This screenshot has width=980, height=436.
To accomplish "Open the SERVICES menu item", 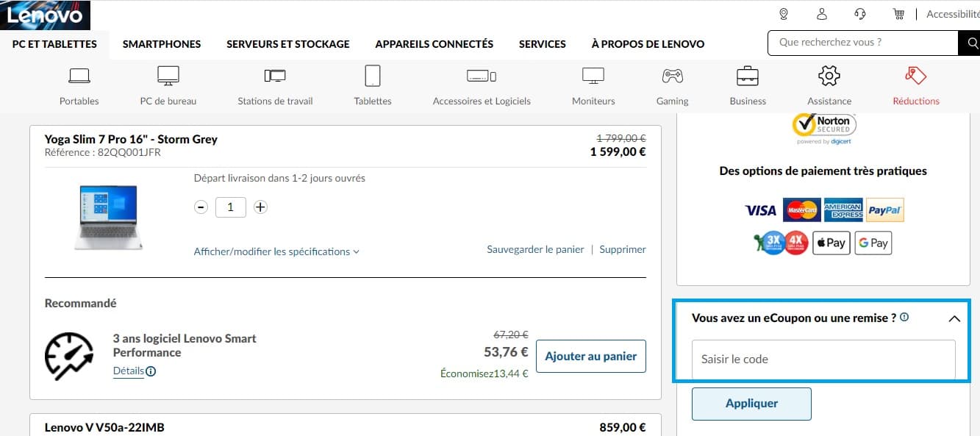I will pyautogui.click(x=542, y=43).
